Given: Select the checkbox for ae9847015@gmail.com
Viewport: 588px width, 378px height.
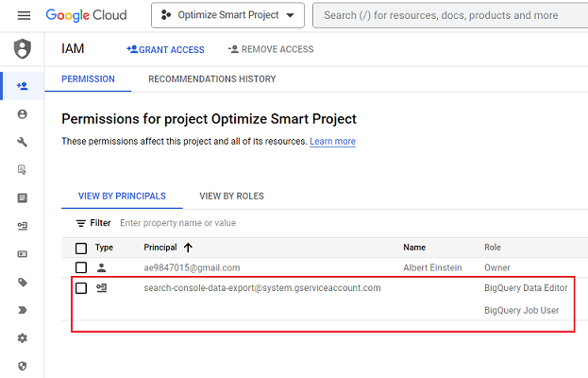Looking at the screenshot, I should tap(81, 267).
